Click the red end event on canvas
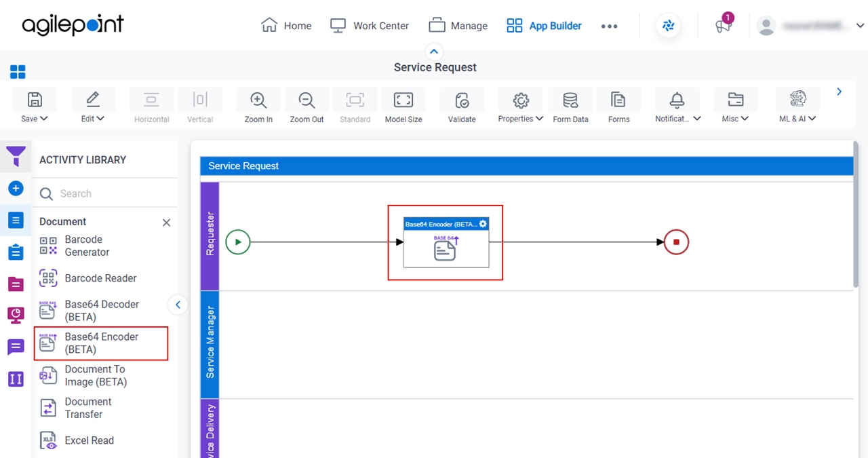 coord(676,242)
